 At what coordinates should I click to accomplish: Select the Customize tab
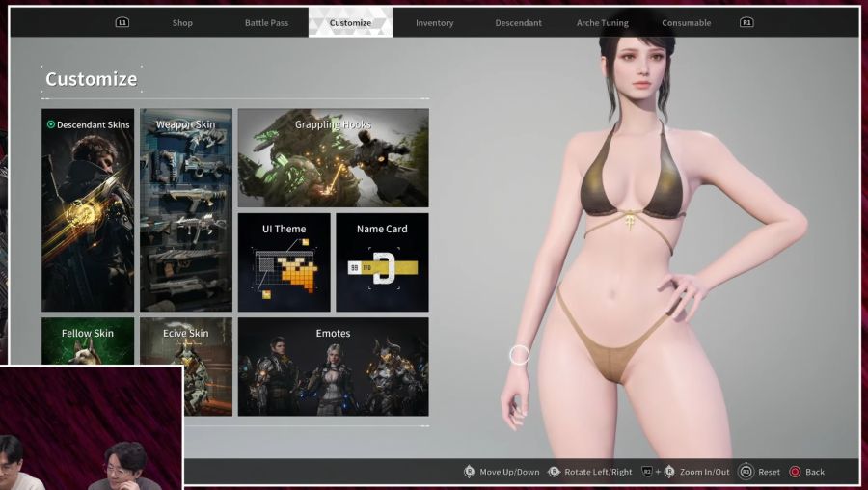click(x=350, y=23)
